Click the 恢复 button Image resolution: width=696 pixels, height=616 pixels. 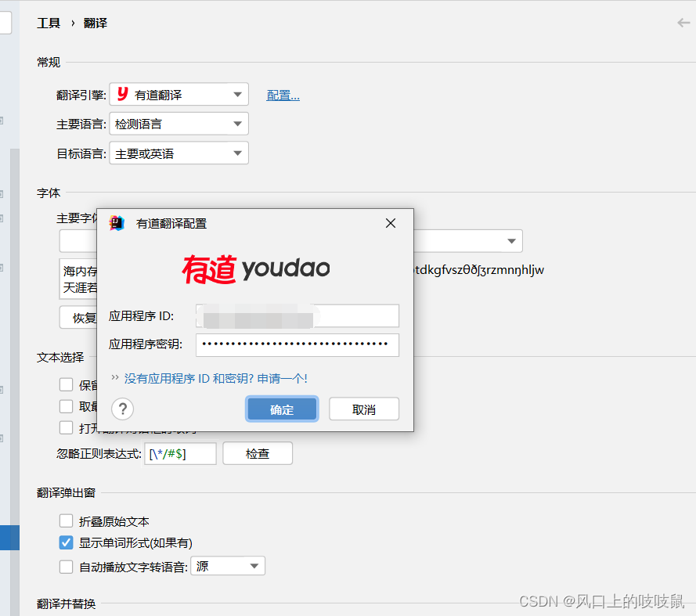pyautogui.click(x=78, y=318)
